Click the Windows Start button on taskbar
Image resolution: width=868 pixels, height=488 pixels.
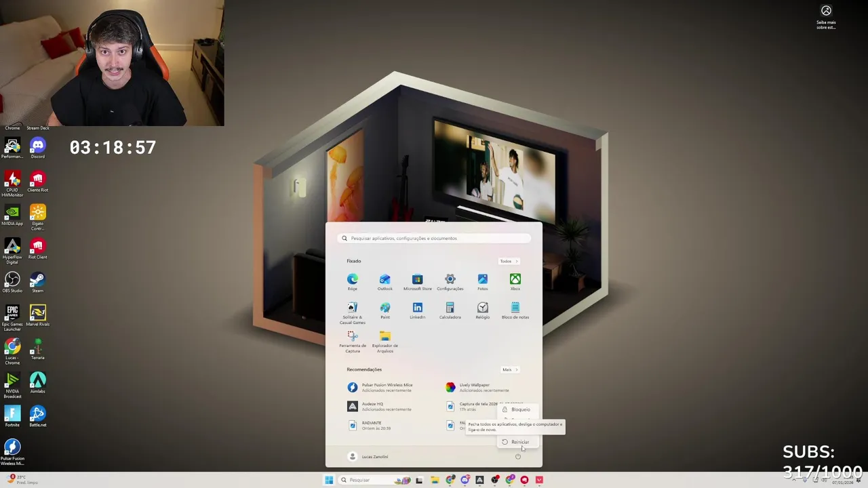(329, 480)
